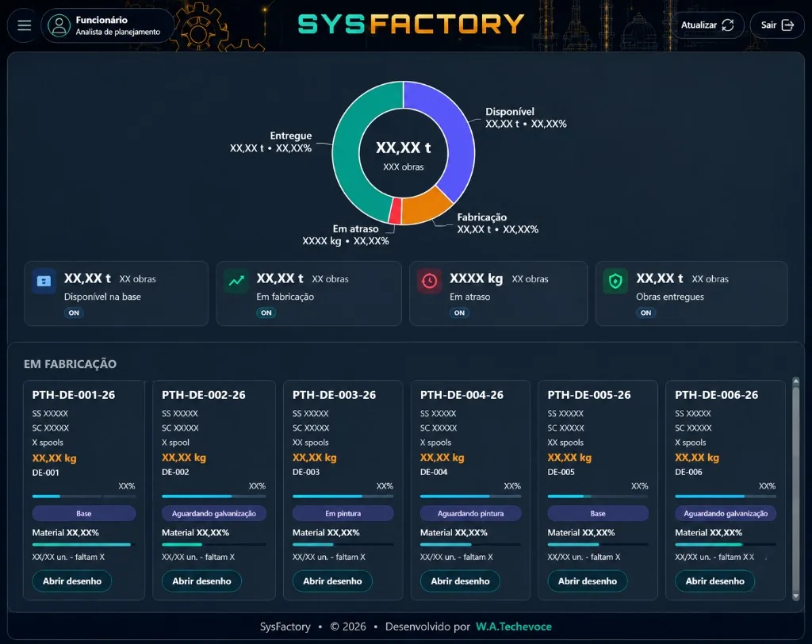Click Analista de planejamento role text
This screenshot has height=644, width=812.
point(118,33)
